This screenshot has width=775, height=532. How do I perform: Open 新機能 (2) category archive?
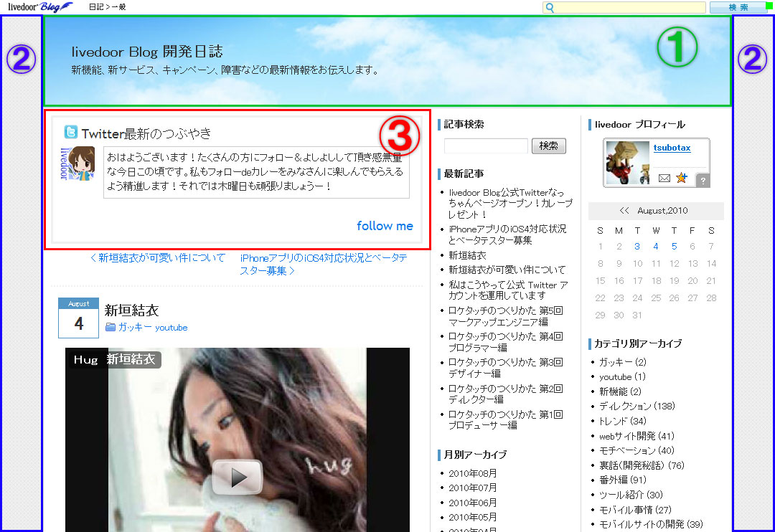[620, 391]
